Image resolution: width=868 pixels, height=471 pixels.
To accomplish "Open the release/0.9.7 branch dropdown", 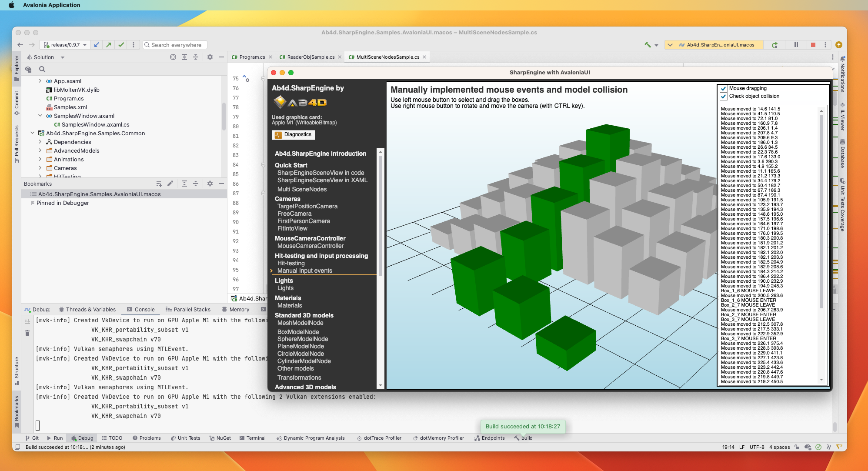I will [x=66, y=45].
